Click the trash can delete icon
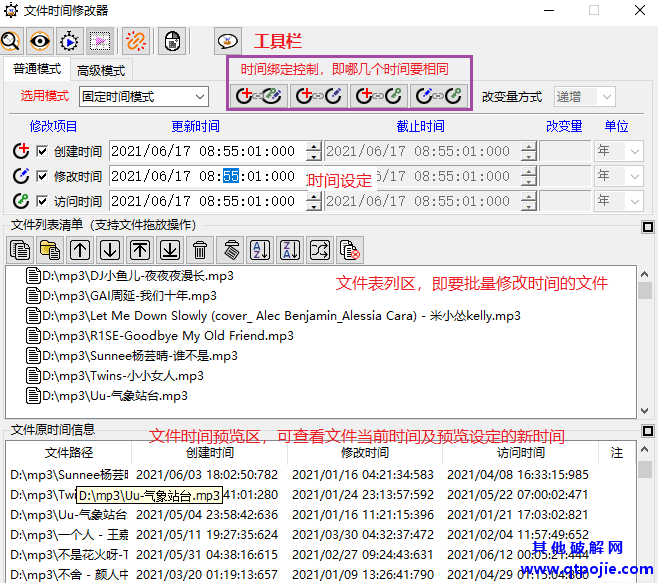The image size is (658, 583). tap(200, 250)
